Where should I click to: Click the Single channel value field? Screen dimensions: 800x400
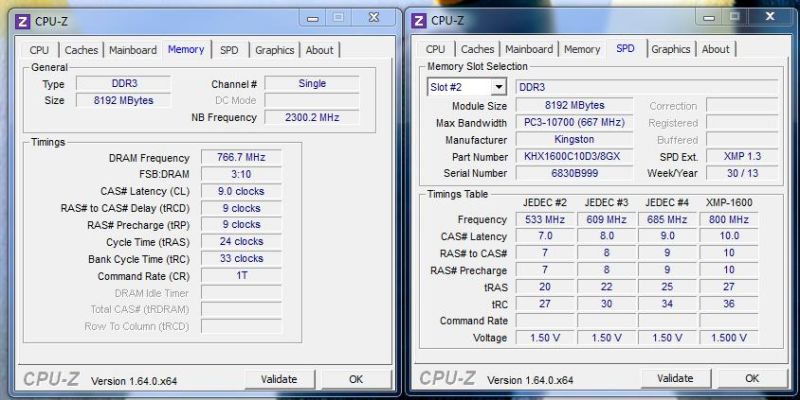(312, 83)
